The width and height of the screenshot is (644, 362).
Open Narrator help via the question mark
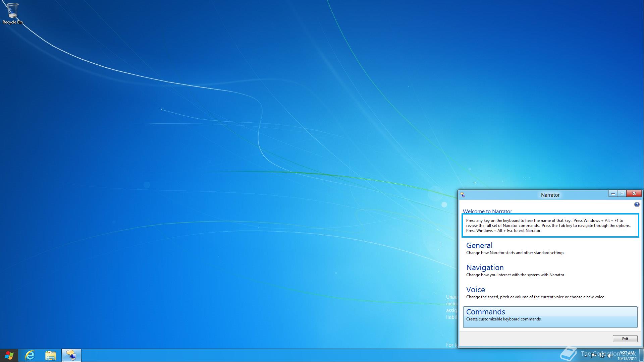pos(637,204)
